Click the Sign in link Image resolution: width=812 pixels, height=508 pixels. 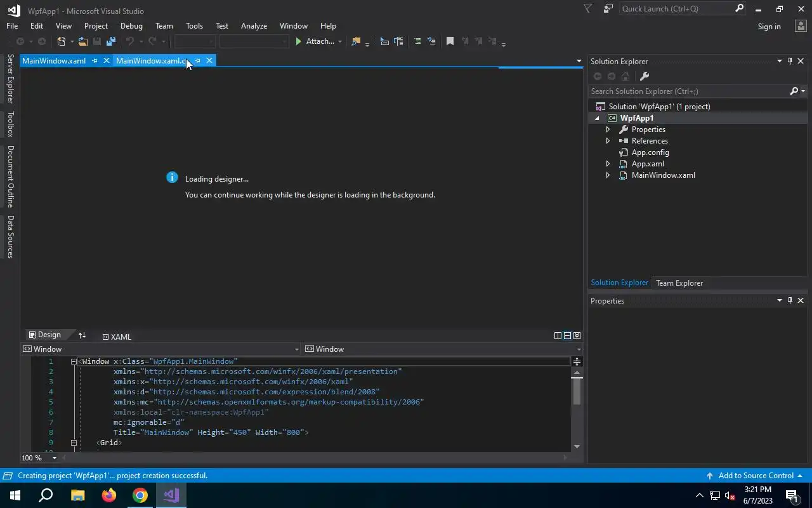pyautogui.click(x=769, y=26)
